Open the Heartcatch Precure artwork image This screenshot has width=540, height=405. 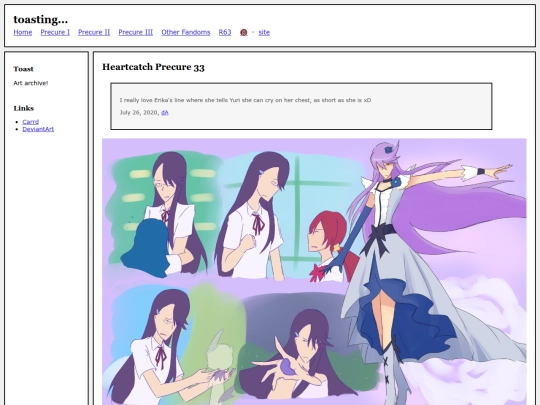[314, 272]
